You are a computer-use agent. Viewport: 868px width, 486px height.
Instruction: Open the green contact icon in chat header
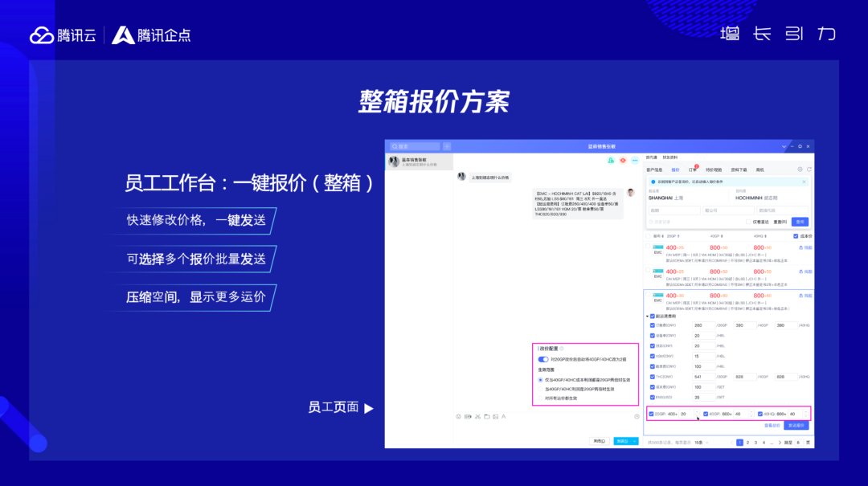(611, 161)
